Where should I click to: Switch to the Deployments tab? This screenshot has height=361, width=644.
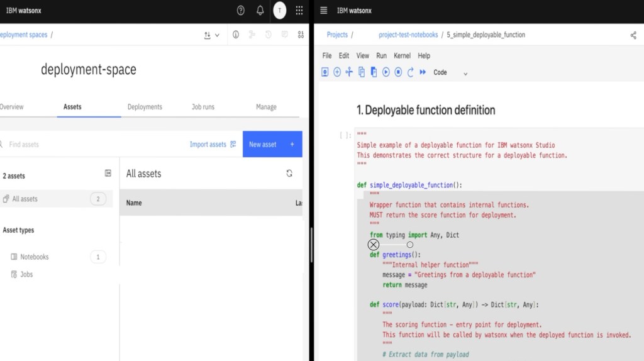pyautogui.click(x=145, y=107)
